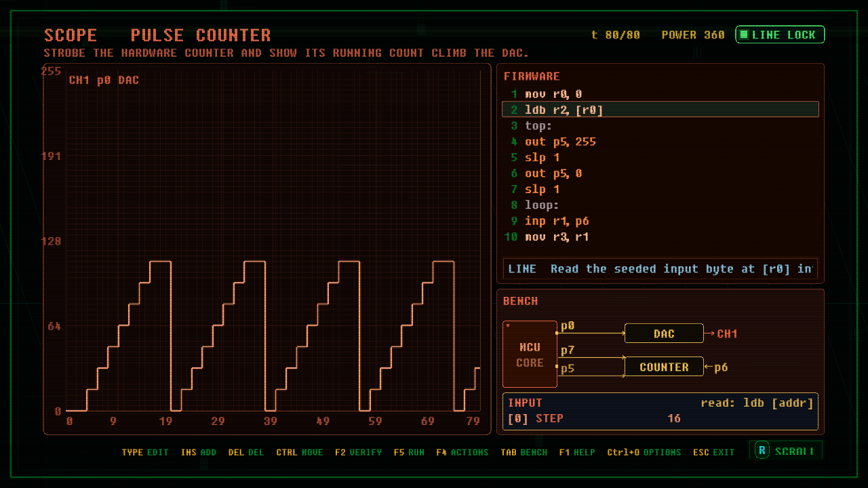Click the COUNTER bench block

pyautogui.click(x=664, y=367)
